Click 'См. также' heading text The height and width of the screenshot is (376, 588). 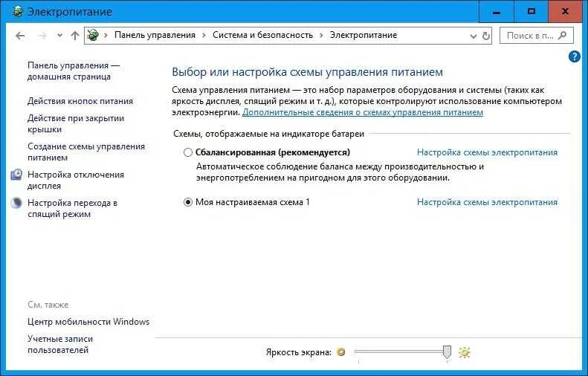pos(48,305)
